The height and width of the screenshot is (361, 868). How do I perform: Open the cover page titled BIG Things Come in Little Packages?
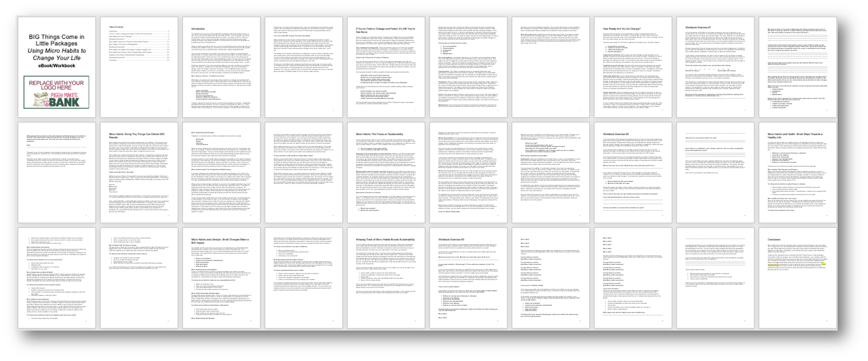tap(57, 67)
